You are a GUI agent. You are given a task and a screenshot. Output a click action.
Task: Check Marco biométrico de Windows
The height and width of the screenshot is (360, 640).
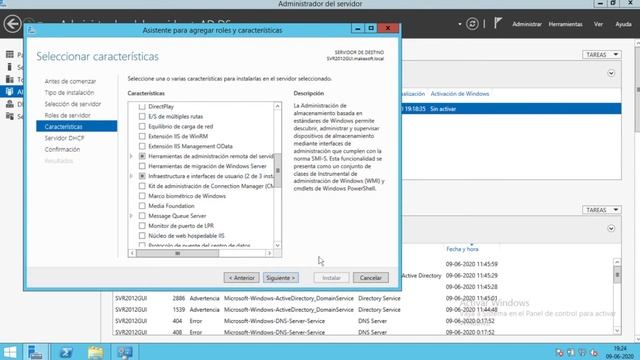click(142, 196)
